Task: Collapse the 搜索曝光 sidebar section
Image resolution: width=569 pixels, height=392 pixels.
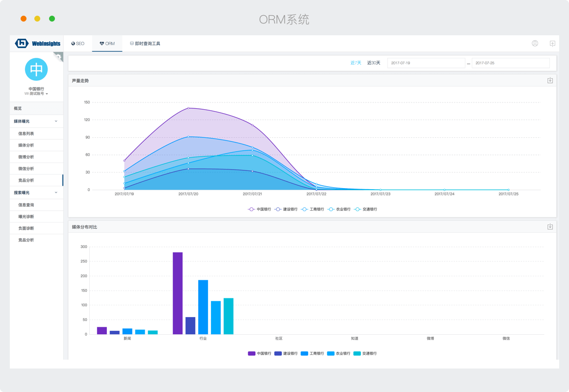Action: [56, 193]
